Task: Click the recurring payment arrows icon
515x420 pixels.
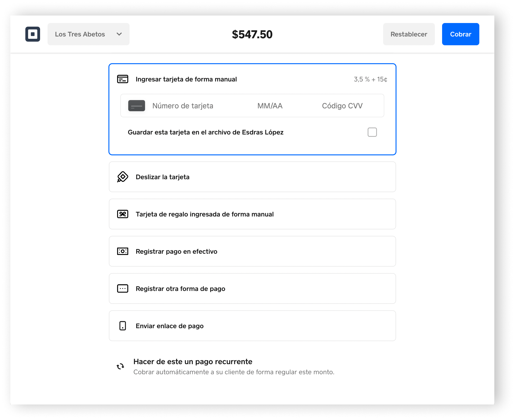Action: [x=120, y=366]
